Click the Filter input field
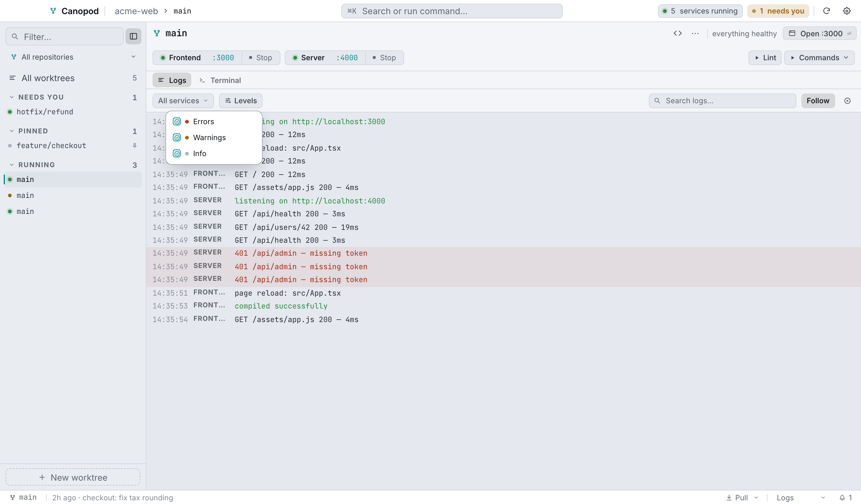Image resolution: width=861 pixels, height=504 pixels. (x=65, y=36)
